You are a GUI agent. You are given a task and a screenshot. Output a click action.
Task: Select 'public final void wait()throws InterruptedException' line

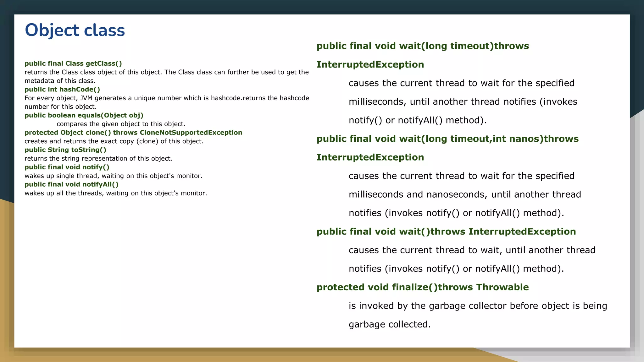coord(446,232)
